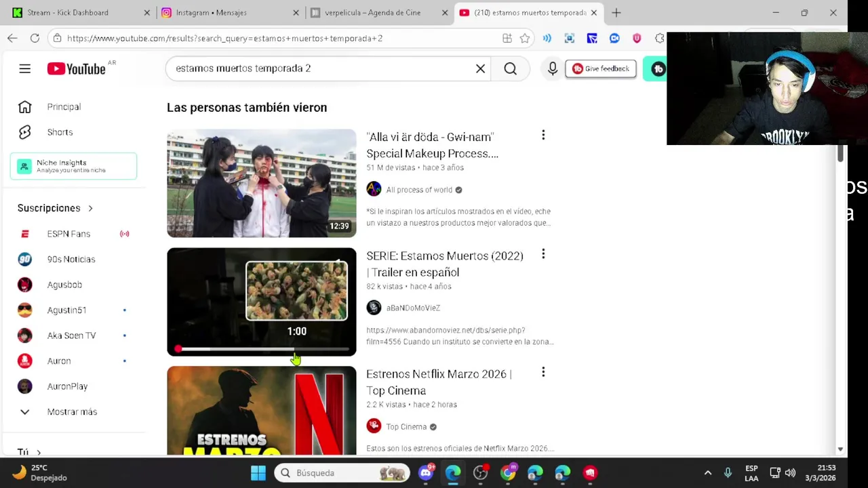Open Estrenos Netflix Marzo 2026 title
868x488 pixels.
tap(439, 382)
